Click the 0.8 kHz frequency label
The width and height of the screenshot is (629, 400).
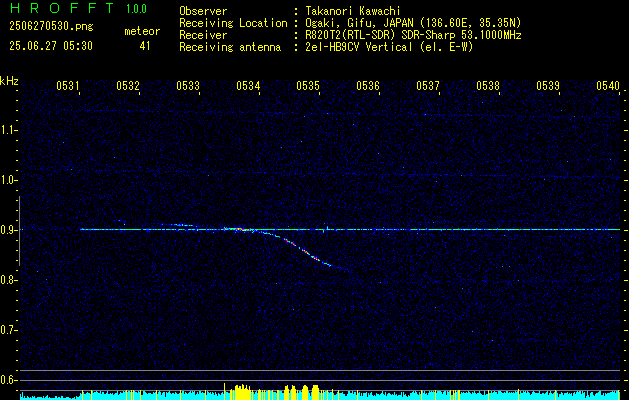coord(8,280)
